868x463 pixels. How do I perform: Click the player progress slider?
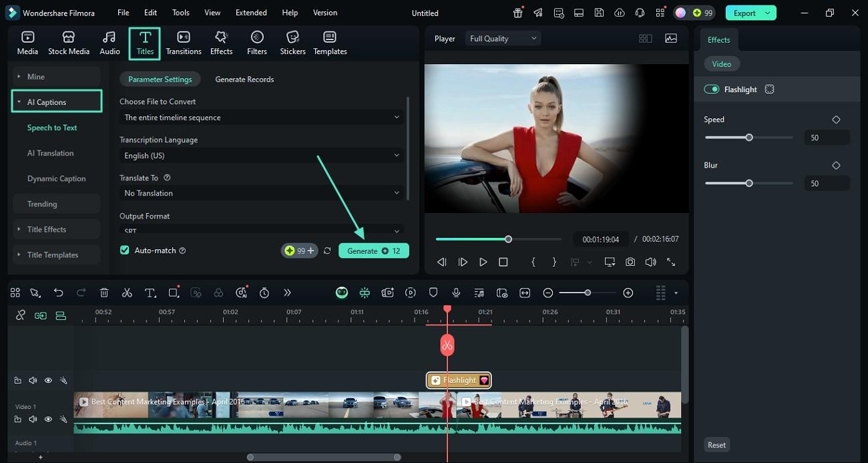click(499, 239)
